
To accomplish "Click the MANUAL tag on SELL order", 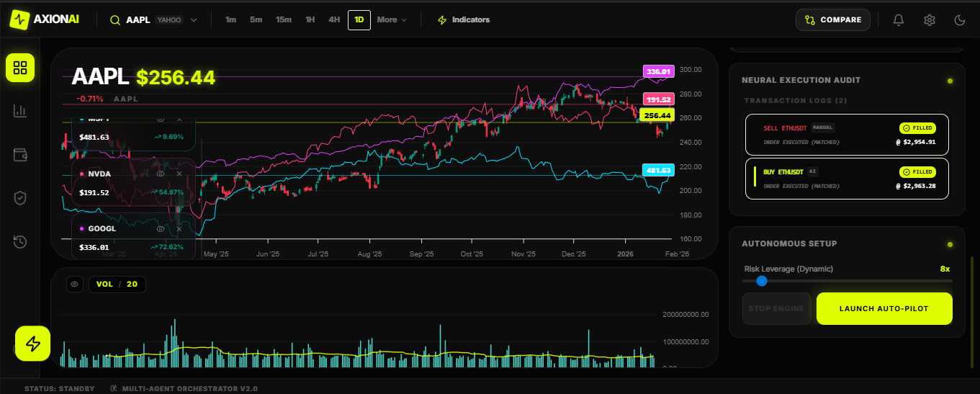I will pos(823,127).
